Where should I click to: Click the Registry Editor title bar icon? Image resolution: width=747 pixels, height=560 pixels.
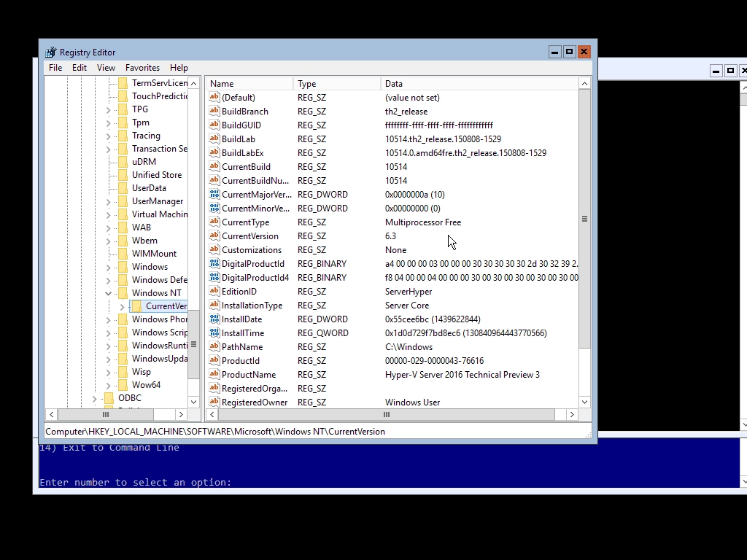tap(50, 52)
